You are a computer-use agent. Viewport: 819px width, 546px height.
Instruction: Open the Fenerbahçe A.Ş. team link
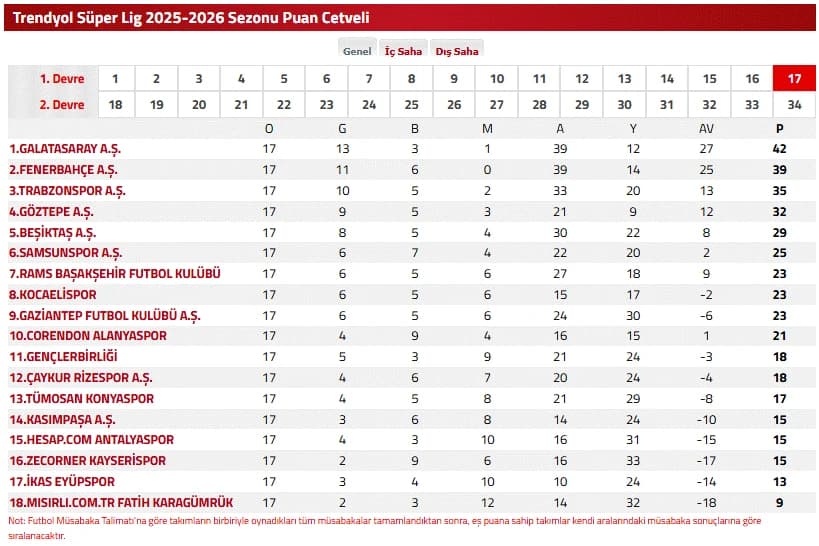[x=63, y=170]
